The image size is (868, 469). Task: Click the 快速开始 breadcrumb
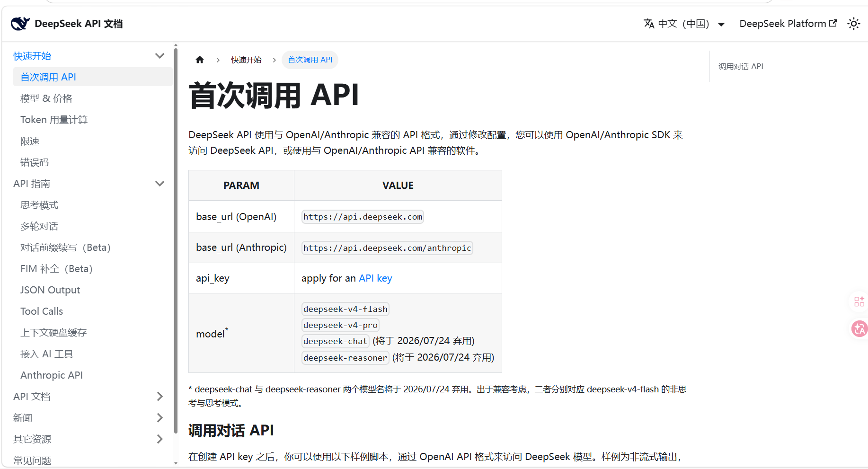[x=246, y=60]
